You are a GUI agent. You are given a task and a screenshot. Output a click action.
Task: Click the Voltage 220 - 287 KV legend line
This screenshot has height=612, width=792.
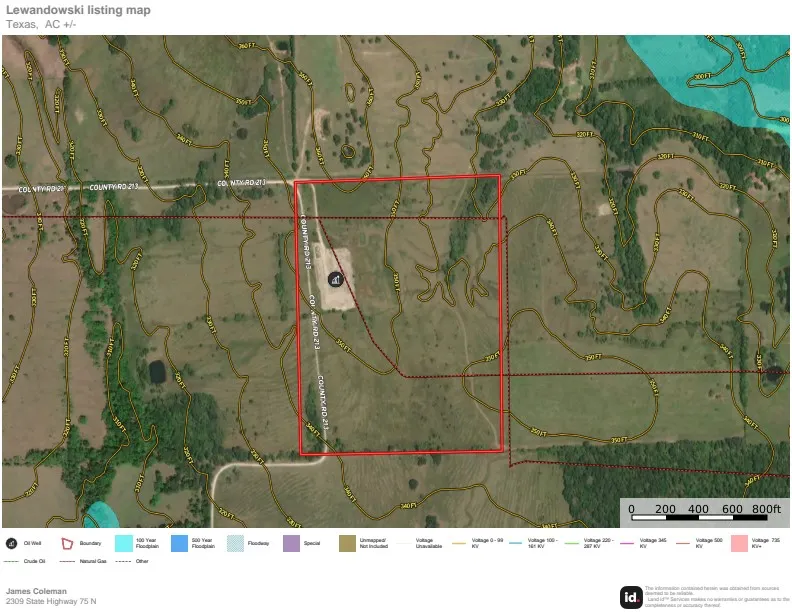point(573,543)
